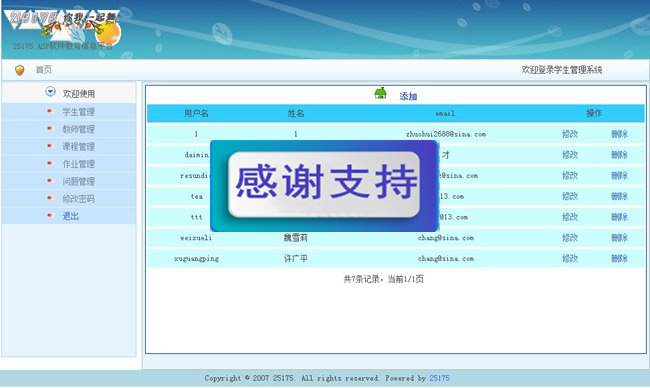Click the red bullet icon beside 退出
650x388 pixels.
pyautogui.click(x=50, y=216)
